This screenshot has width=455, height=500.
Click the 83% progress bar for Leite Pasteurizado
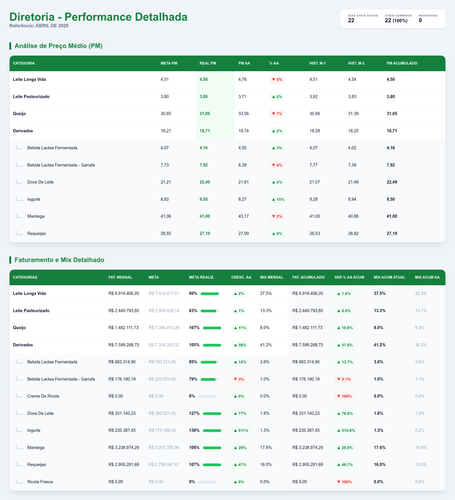tap(210, 311)
